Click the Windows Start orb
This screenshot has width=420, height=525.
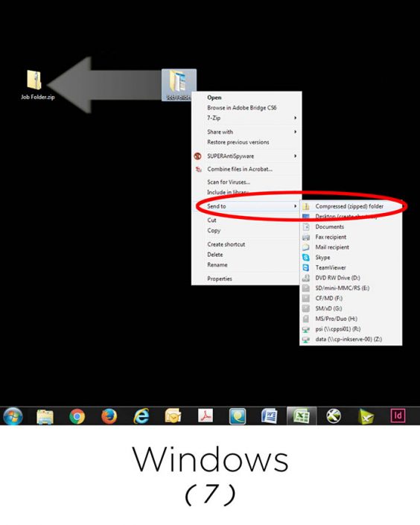pos(13,416)
